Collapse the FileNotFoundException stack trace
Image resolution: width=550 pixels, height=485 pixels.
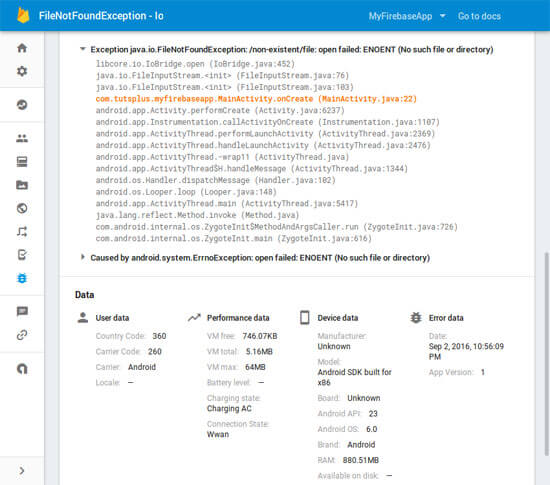(x=83, y=49)
